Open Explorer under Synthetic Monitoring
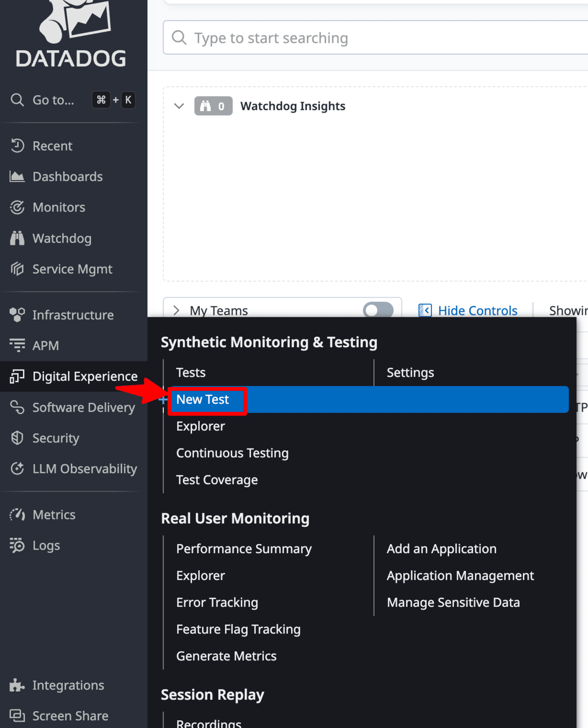The width and height of the screenshot is (588, 728). (x=200, y=426)
